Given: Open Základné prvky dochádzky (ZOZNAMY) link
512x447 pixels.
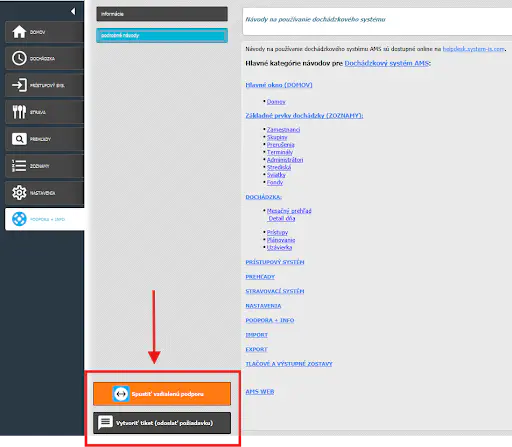Looking at the screenshot, I should pos(304,115).
